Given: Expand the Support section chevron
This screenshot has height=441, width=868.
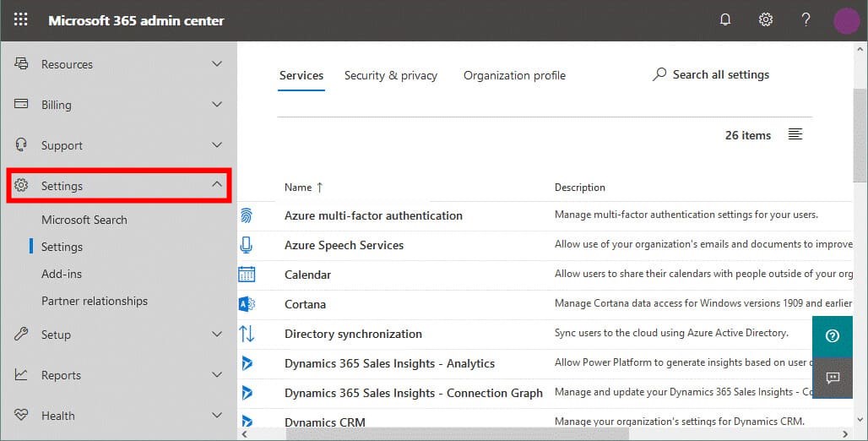Looking at the screenshot, I should click(x=217, y=144).
